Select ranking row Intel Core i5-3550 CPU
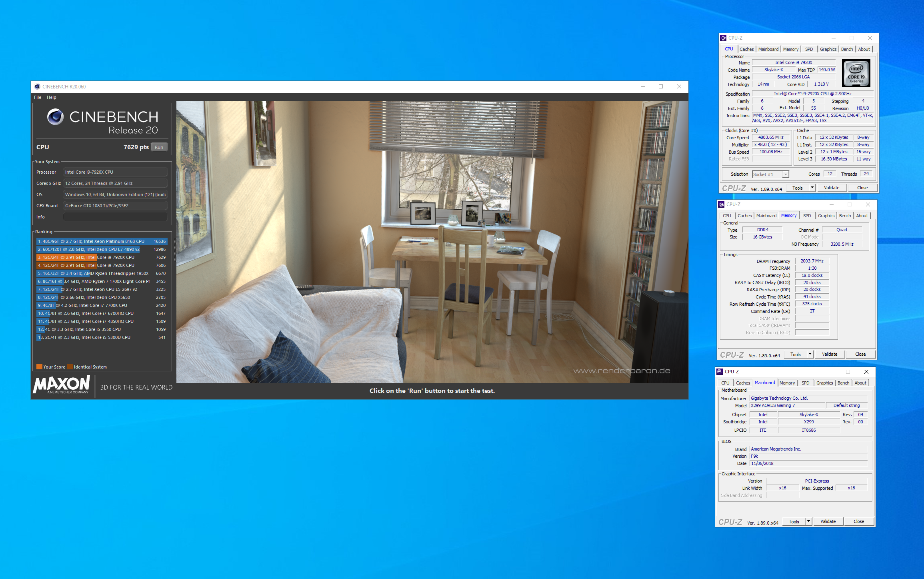This screenshot has height=579, width=924. pos(102,329)
